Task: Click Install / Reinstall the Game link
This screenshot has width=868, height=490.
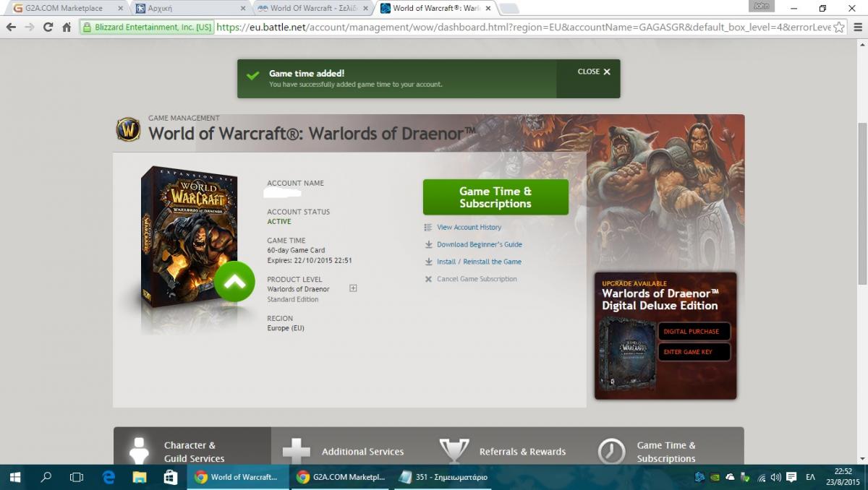Action: pyautogui.click(x=479, y=262)
